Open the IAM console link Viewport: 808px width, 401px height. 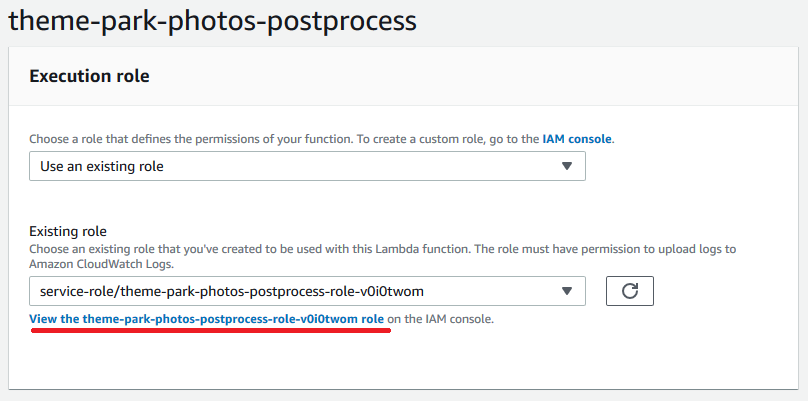tap(577, 139)
